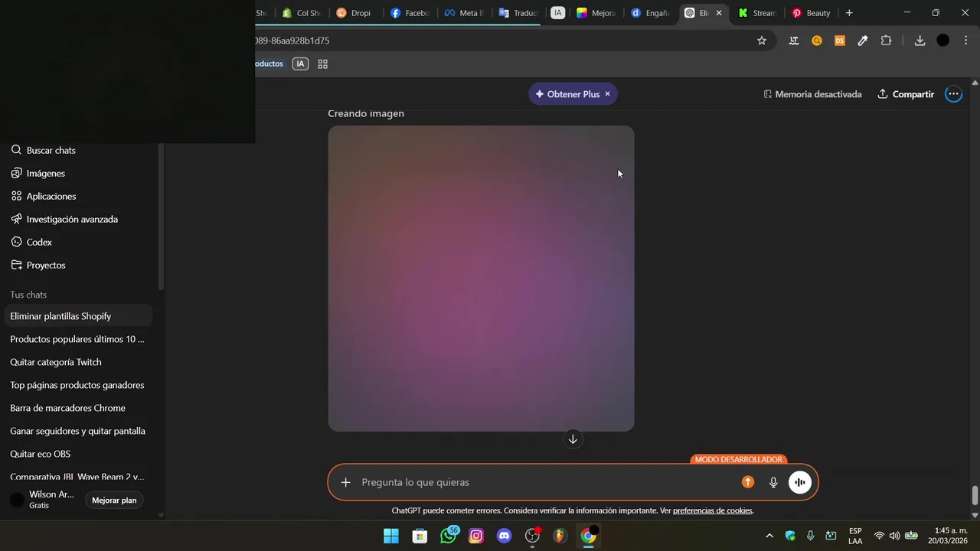Open Instagram from the taskbar
The height and width of the screenshot is (551, 980).
(476, 536)
